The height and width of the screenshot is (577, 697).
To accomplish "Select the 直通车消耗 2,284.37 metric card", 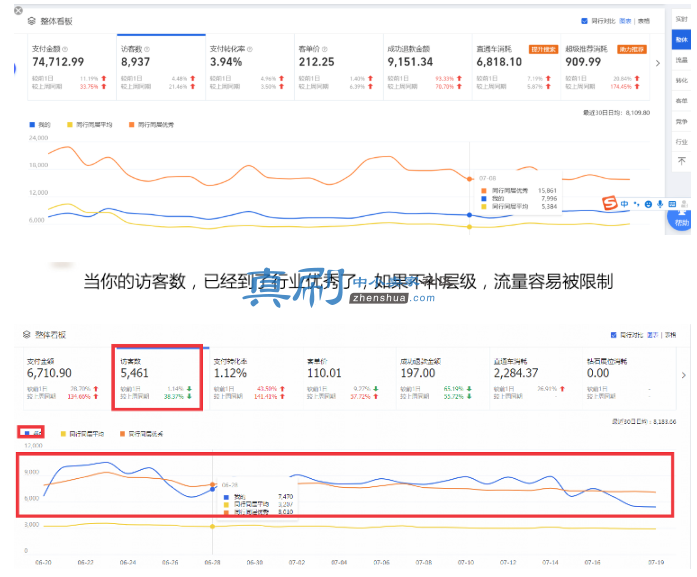I will coord(536,378).
